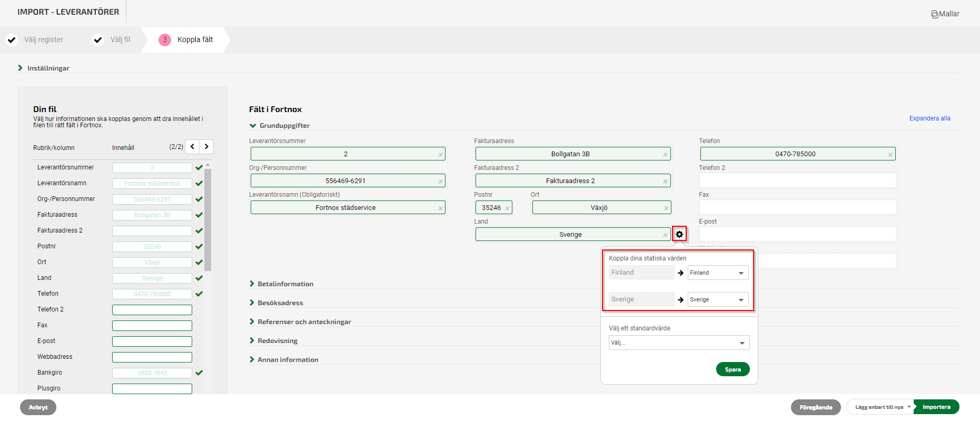Remove the Växjö value from Ort field
980x422 pixels.
[x=666, y=208]
